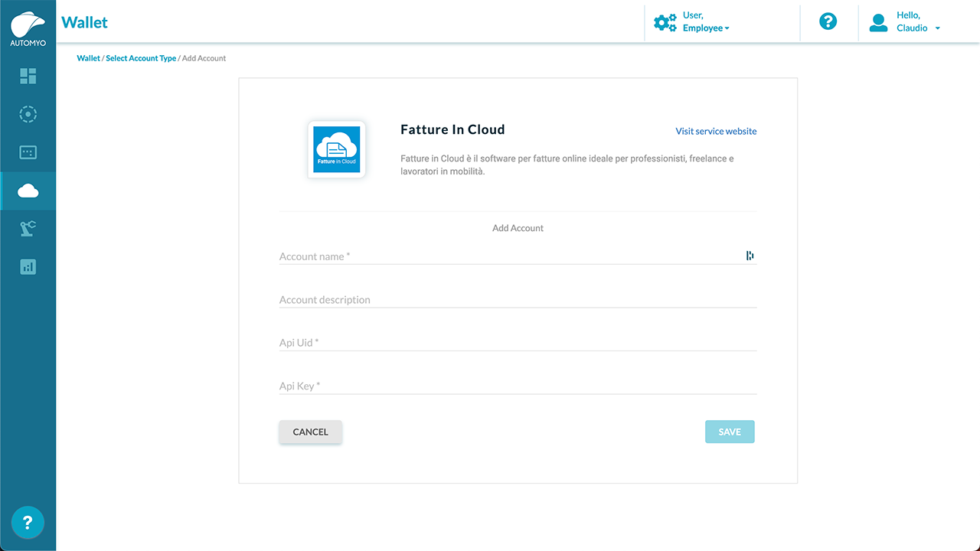The image size is (980, 551).
Task: Focus the Api Uid input field
Action: point(518,343)
